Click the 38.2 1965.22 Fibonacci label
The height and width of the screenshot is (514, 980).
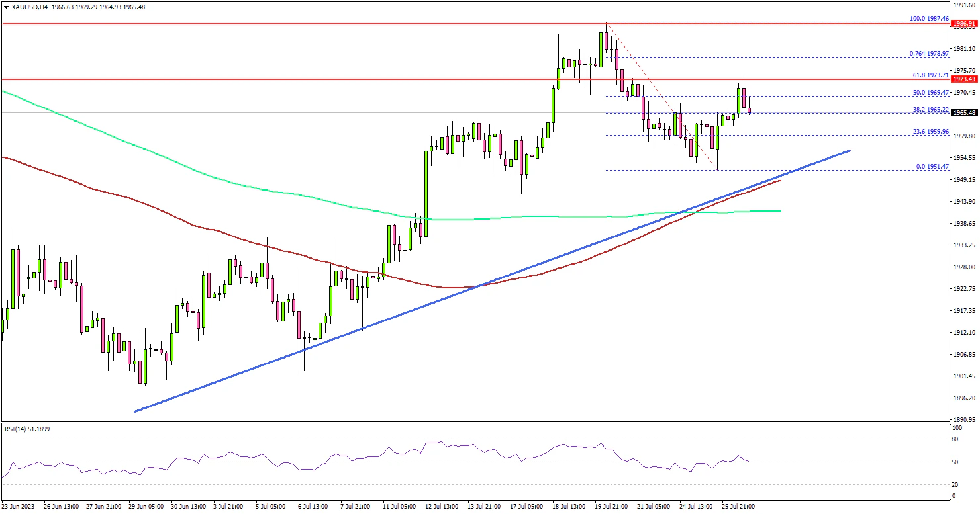929,109
